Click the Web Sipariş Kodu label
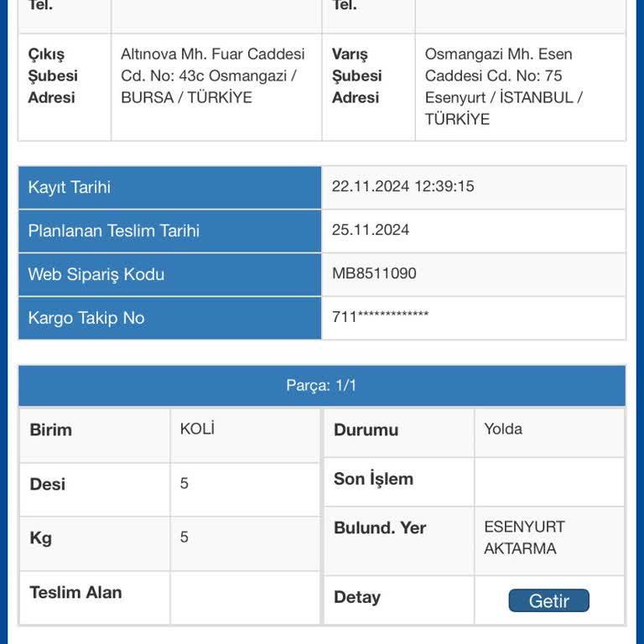This screenshot has width=644, height=644. coord(96,274)
